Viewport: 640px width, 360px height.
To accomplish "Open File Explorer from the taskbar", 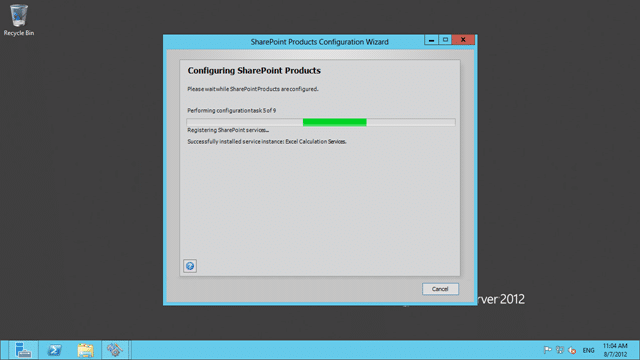I will (x=85, y=350).
